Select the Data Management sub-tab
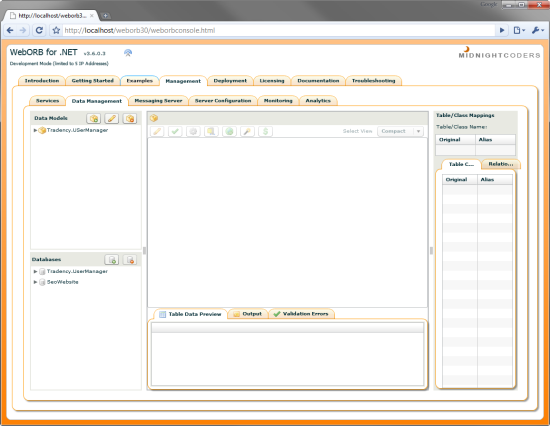The image size is (550, 426). point(97,101)
